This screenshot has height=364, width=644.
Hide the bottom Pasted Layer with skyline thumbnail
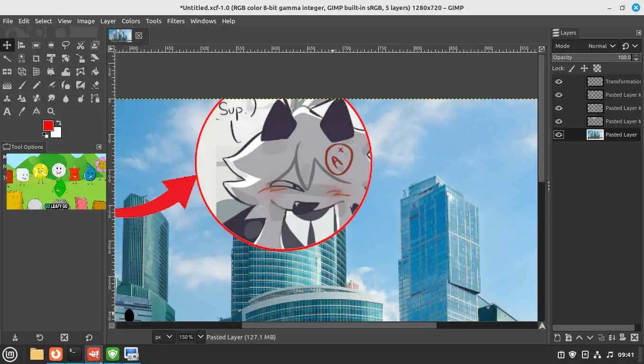tap(559, 135)
